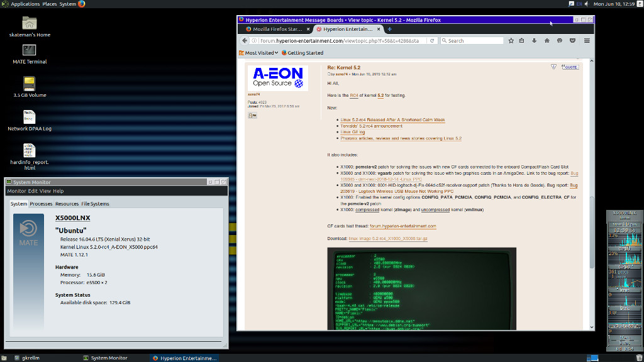Open Phoronix articles covering Linux 5.2 link
The width and height of the screenshot is (644, 362).
tap(401, 138)
